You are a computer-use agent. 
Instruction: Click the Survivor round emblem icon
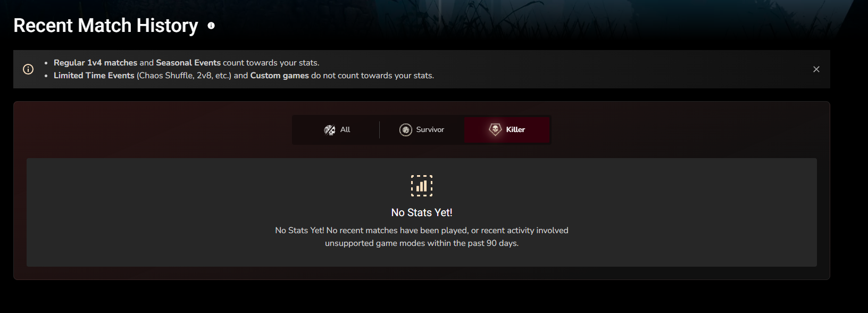pos(406,130)
